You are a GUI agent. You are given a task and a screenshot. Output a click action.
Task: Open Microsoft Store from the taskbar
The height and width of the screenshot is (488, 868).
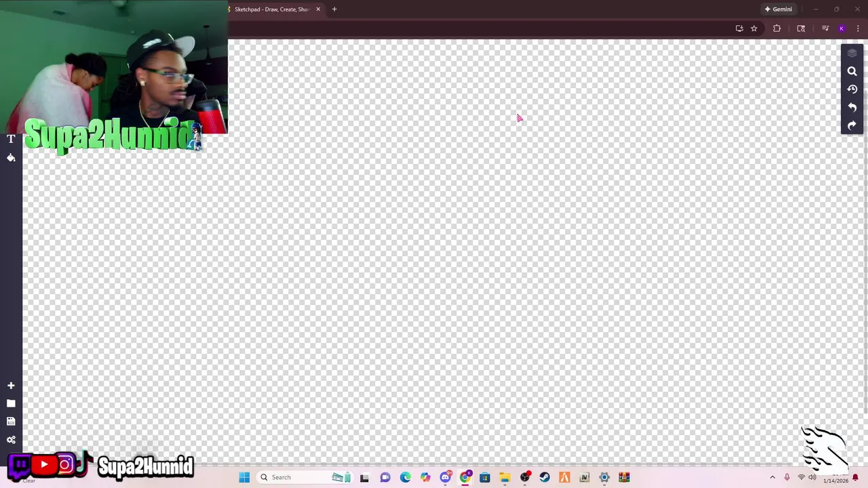(x=485, y=477)
